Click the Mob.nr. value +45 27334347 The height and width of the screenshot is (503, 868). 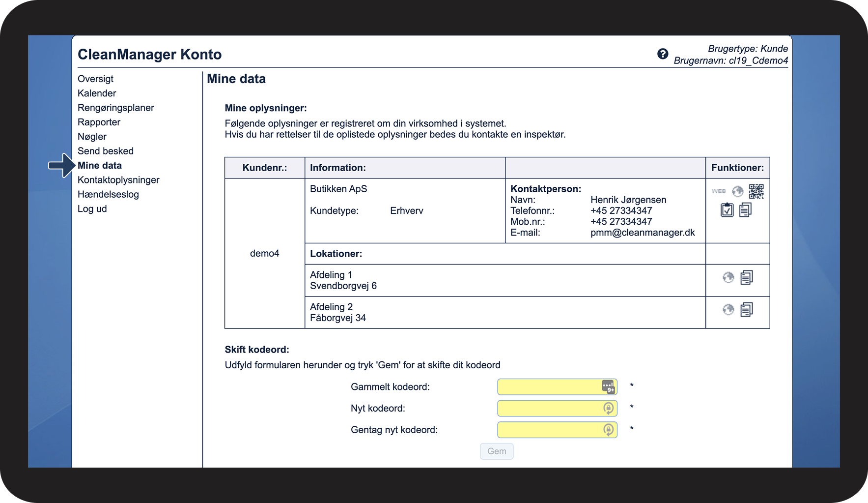pyautogui.click(x=621, y=222)
